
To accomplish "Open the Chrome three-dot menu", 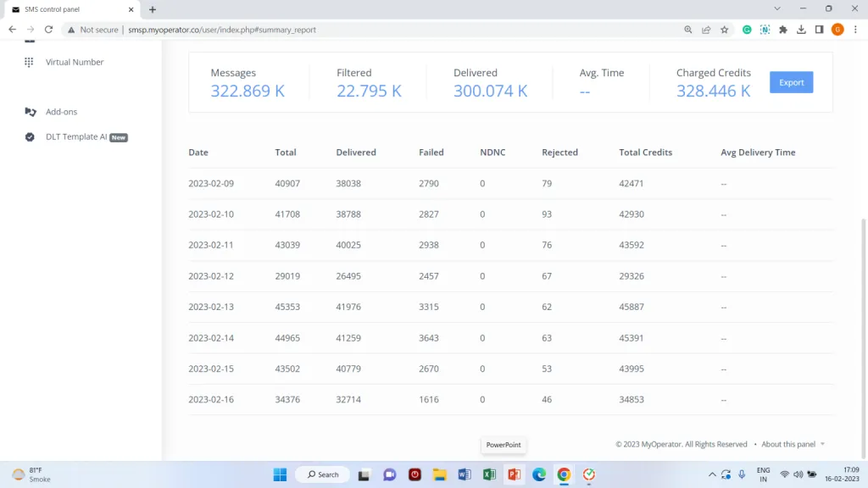I will pyautogui.click(x=856, y=30).
